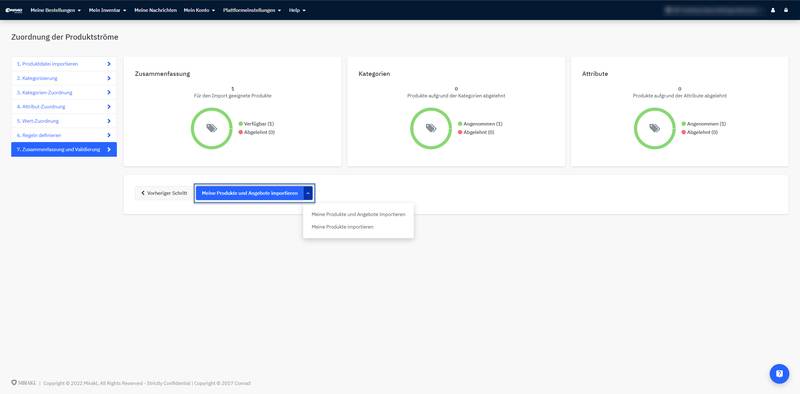Click Abgelehnt (0) legend in Kategorien card
Viewport: 800px width, 394px height.
[476, 132]
